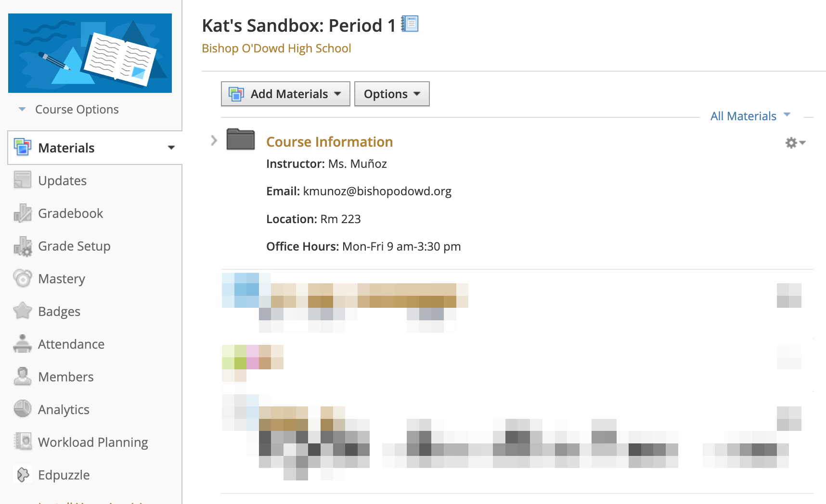
Task: Click the Edpuzzle puzzle piece icon
Action: (23, 475)
